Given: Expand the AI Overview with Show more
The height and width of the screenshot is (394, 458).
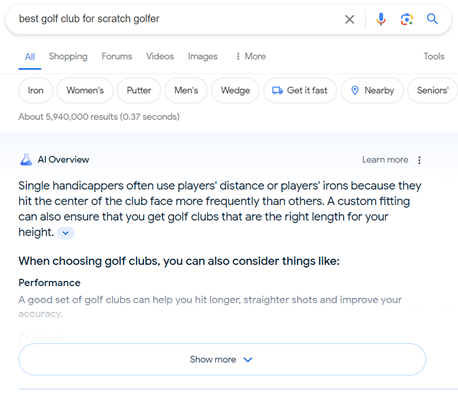Looking at the screenshot, I should tap(222, 359).
